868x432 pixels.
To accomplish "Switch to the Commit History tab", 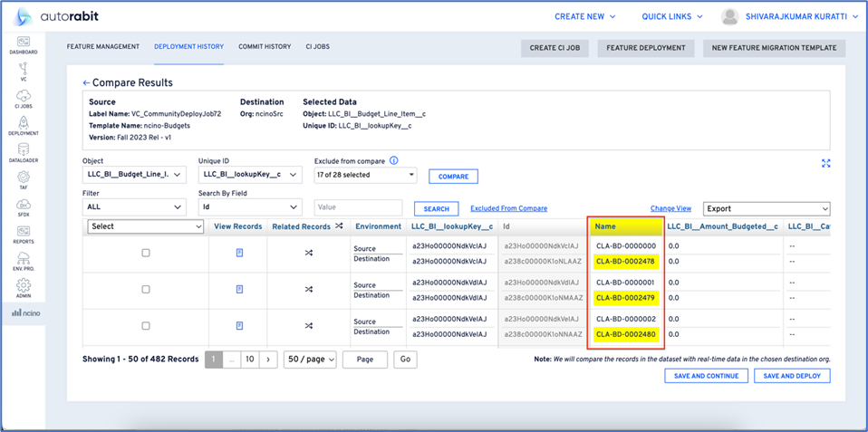I will point(265,46).
